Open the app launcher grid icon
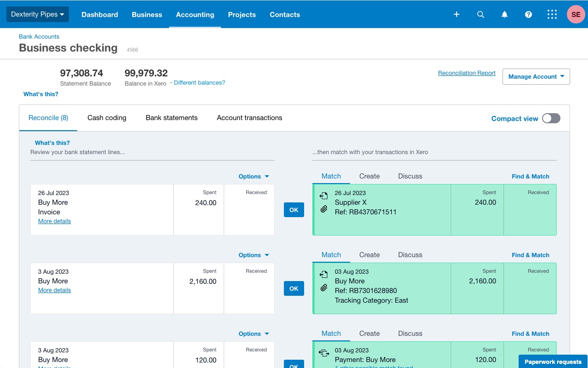588x368 pixels. coord(552,14)
